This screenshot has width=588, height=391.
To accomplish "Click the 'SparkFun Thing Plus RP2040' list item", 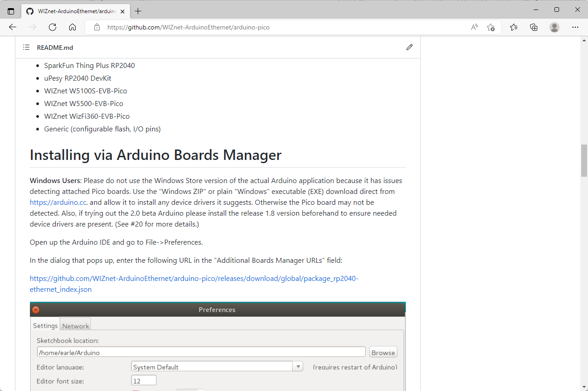I will 89,65.
